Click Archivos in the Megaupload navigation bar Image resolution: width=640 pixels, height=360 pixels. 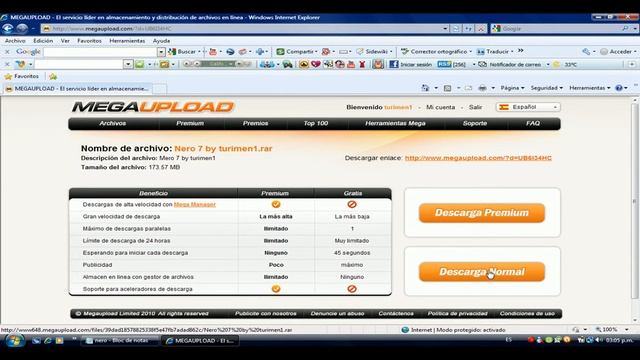coord(113,123)
